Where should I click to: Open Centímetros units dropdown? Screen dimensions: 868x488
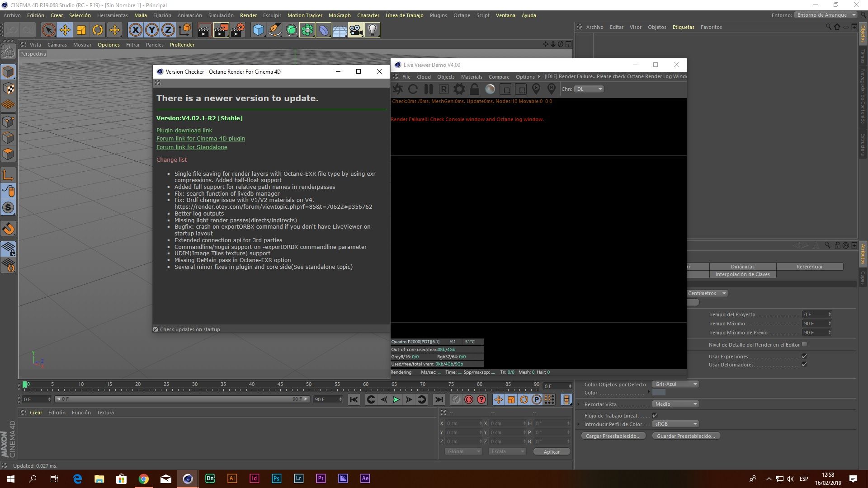point(707,293)
